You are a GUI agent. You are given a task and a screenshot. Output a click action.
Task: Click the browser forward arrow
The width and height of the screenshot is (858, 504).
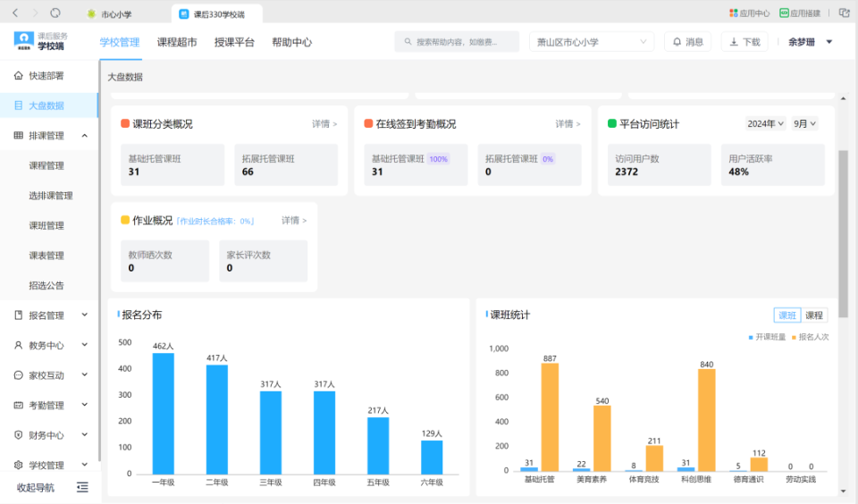(x=35, y=13)
